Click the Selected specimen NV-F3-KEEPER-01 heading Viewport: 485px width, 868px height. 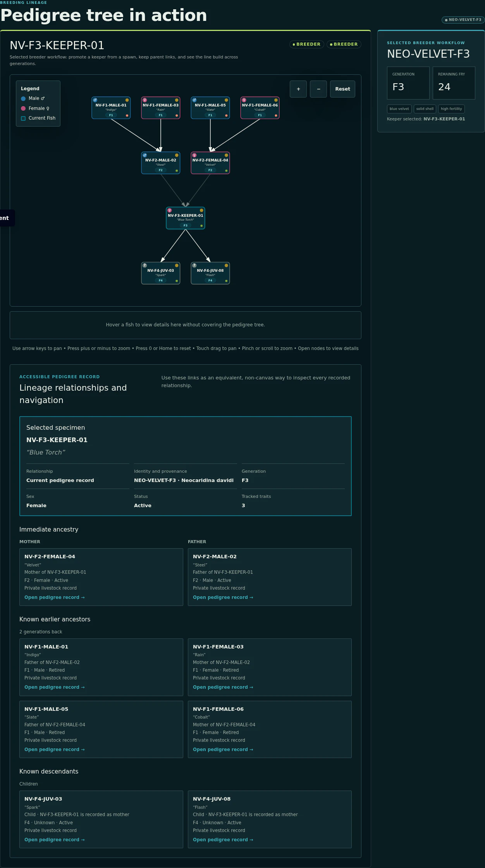57,440
